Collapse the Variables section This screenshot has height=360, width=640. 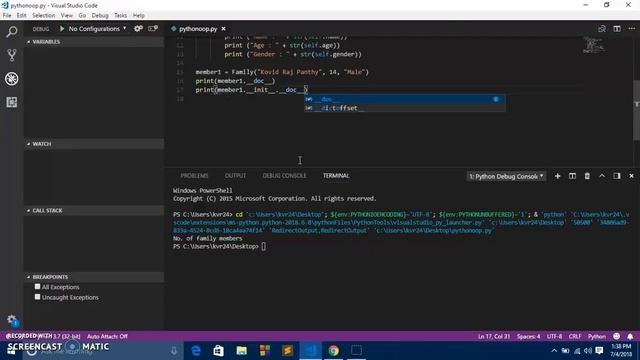click(x=94, y=42)
